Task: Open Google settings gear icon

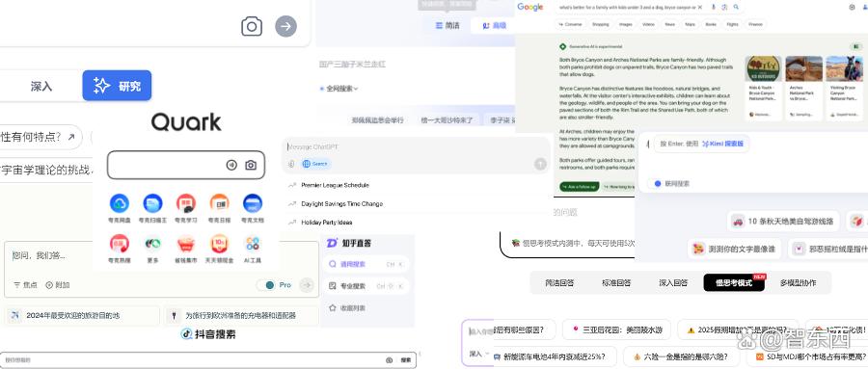Action: pyautogui.click(x=852, y=7)
